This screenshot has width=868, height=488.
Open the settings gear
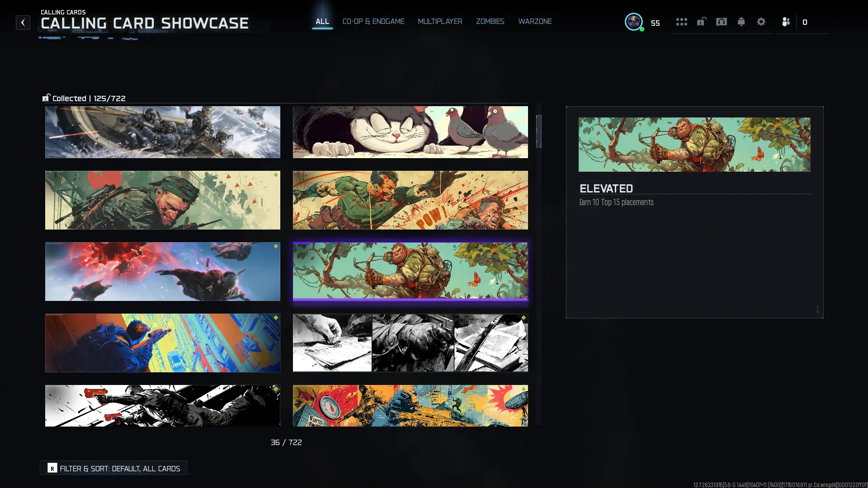[x=761, y=22]
